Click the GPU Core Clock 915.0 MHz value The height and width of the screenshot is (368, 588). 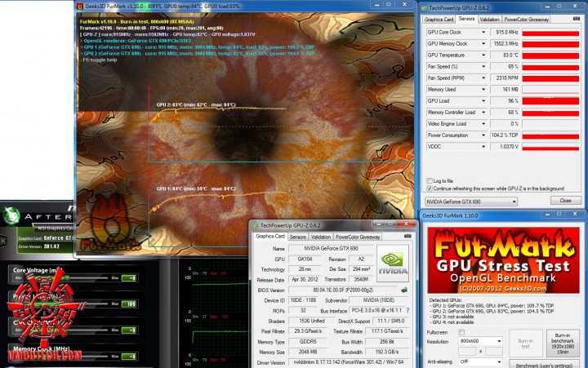506,32
